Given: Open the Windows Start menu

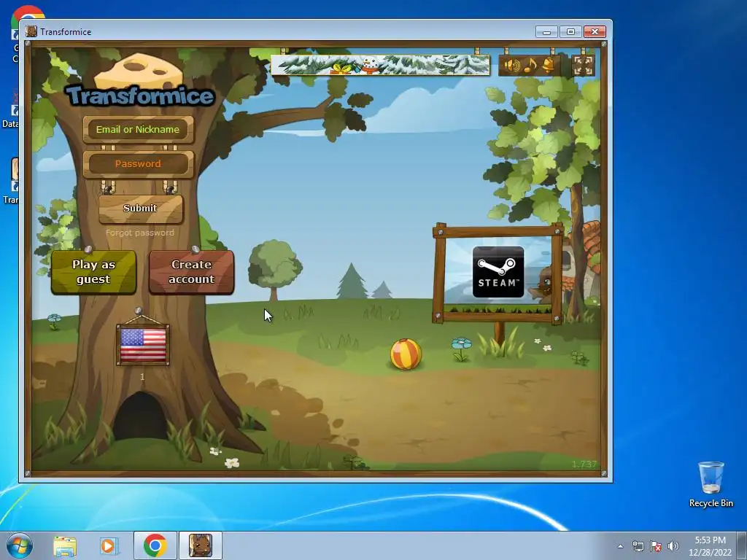Looking at the screenshot, I should coord(20,545).
